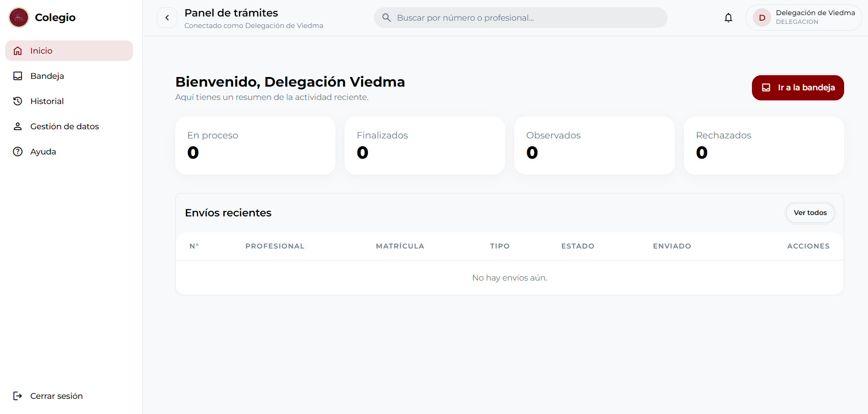
Task: Open Historial from the sidebar menu
Action: click(47, 101)
